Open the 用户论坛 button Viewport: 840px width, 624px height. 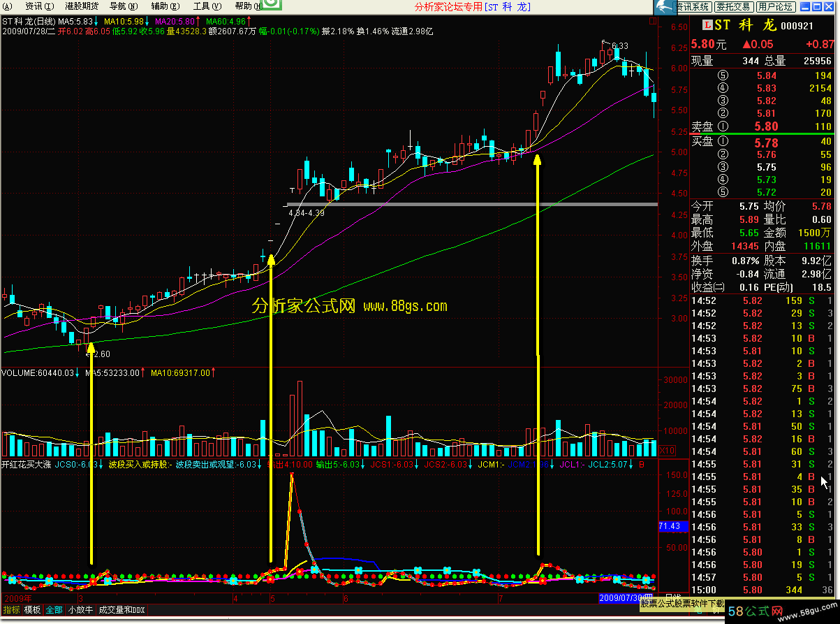(x=775, y=7)
